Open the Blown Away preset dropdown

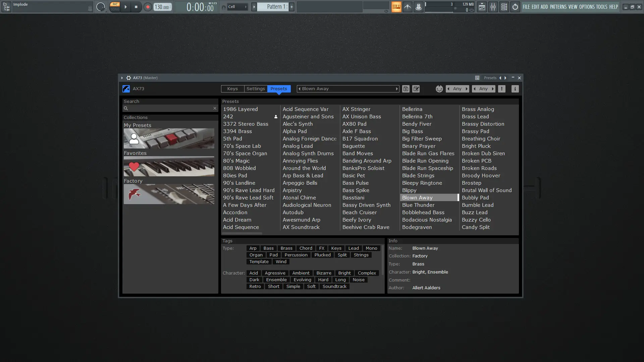348,89
